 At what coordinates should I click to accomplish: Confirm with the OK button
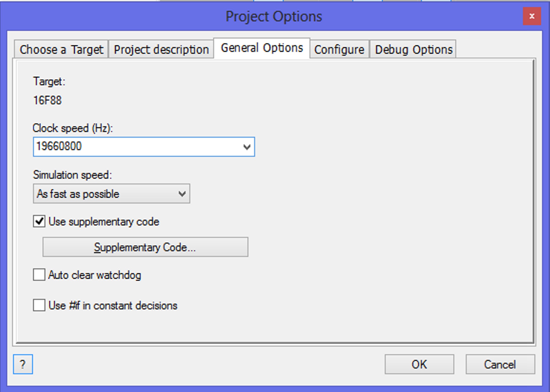pyautogui.click(x=419, y=364)
